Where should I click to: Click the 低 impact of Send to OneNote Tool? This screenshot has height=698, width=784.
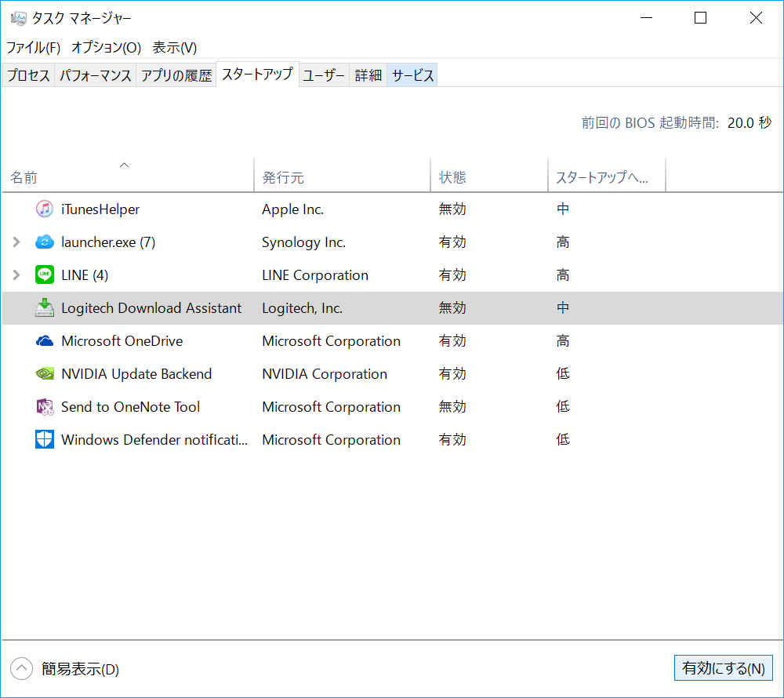tap(563, 407)
